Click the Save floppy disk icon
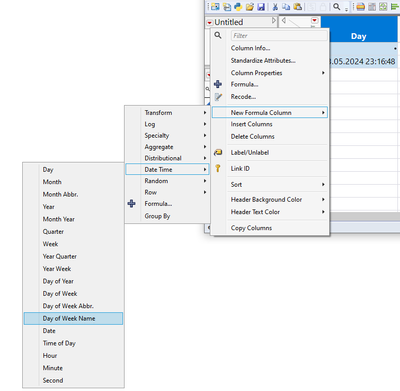This screenshot has width=400, height=391. (261, 7)
